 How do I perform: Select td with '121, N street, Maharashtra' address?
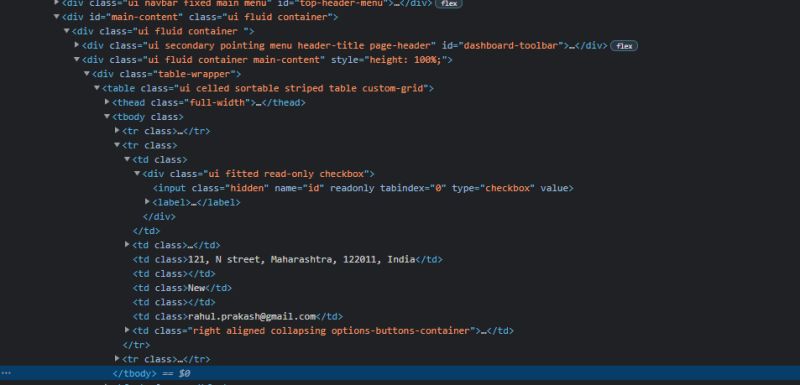click(287, 260)
